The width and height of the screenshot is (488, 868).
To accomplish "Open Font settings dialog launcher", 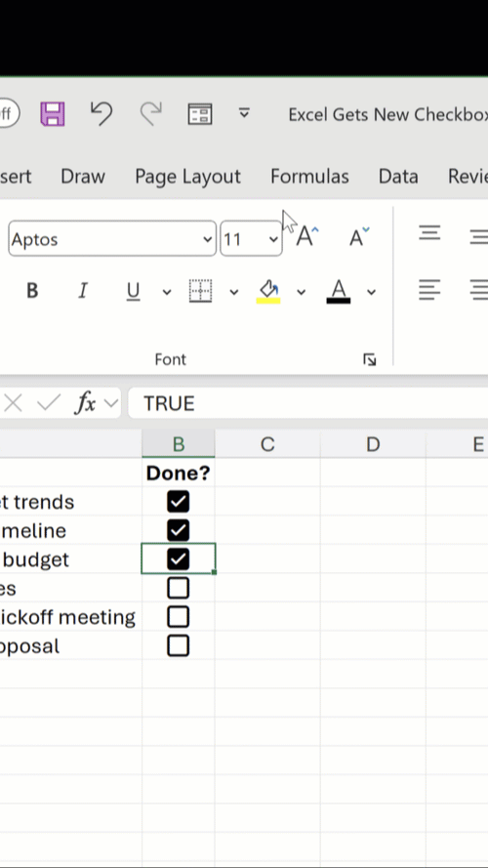I will (370, 360).
